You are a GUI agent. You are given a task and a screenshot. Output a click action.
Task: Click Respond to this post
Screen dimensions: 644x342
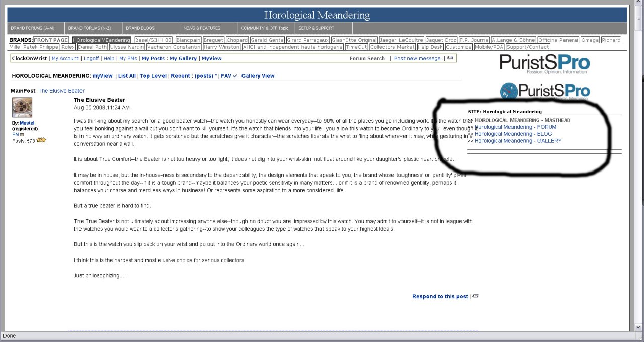pos(440,296)
